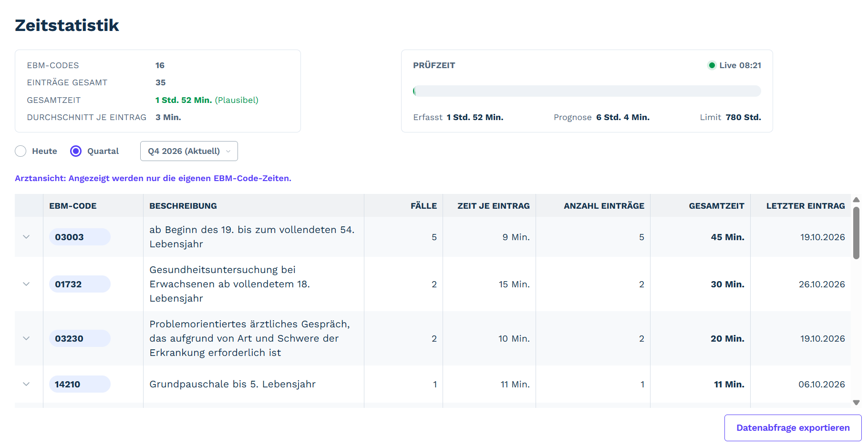Click the 14210 code badge
This screenshot has height=446, width=868.
(80, 384)
